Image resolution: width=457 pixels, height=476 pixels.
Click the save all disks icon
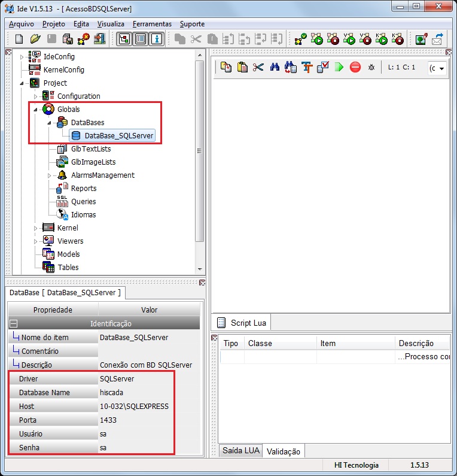pos(68,39)
